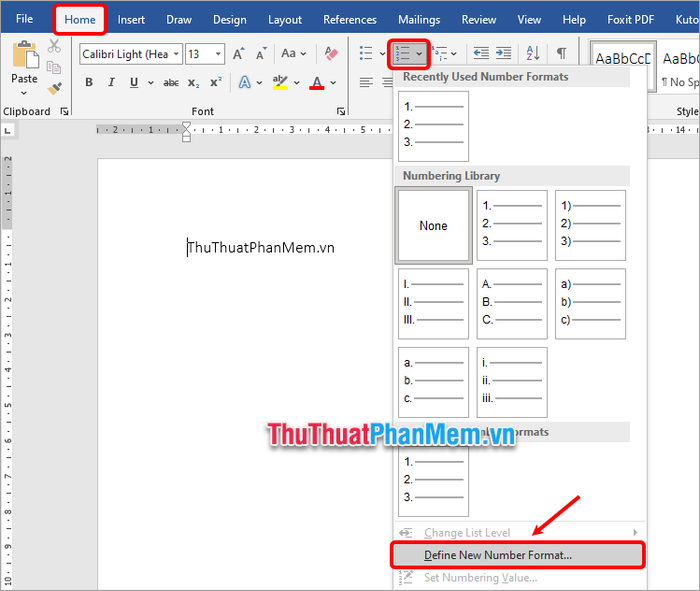The height and width of the screenshot is (591, 700).
Task: Select the Format Painter brush
Action: pos(54,88)
